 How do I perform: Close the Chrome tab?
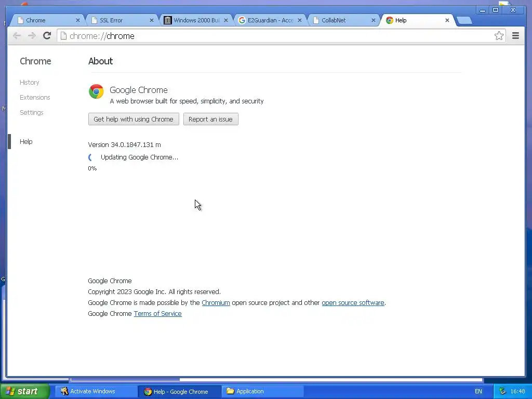[78, 20]
